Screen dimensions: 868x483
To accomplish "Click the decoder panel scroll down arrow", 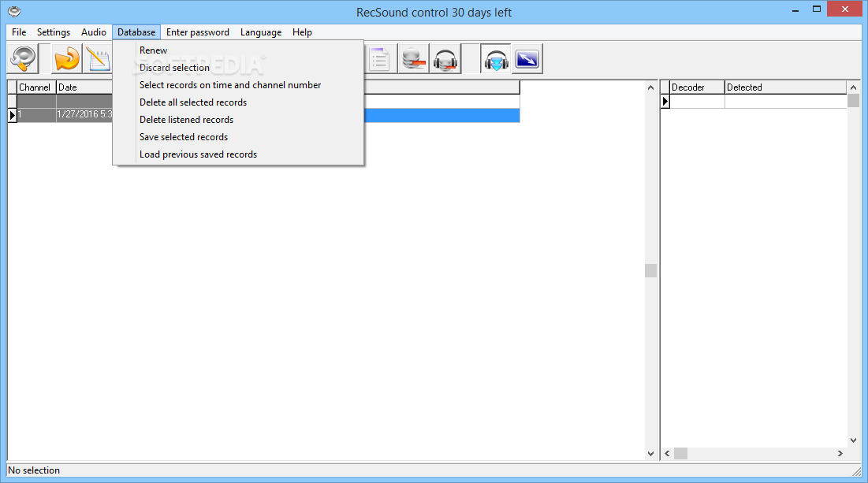I will tap(853, 440).
